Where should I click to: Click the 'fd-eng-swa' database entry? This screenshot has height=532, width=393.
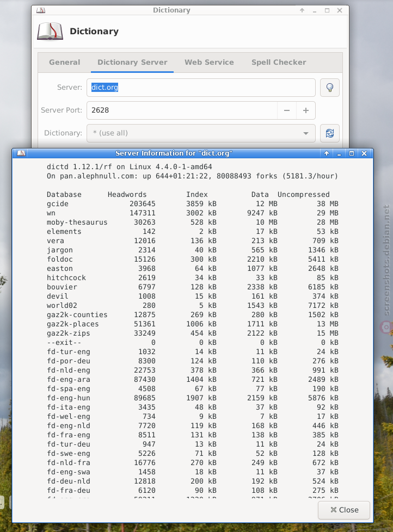point(68,472)
